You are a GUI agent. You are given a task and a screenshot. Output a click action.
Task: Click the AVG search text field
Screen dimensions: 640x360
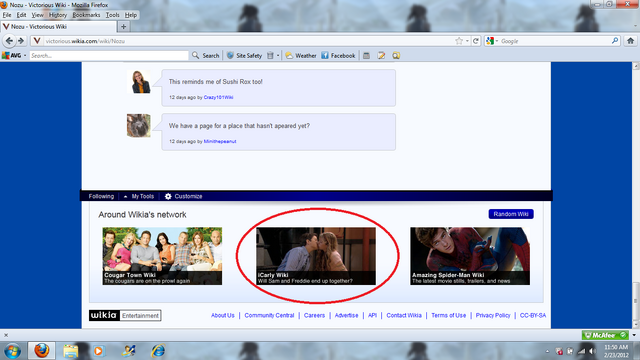109,56
